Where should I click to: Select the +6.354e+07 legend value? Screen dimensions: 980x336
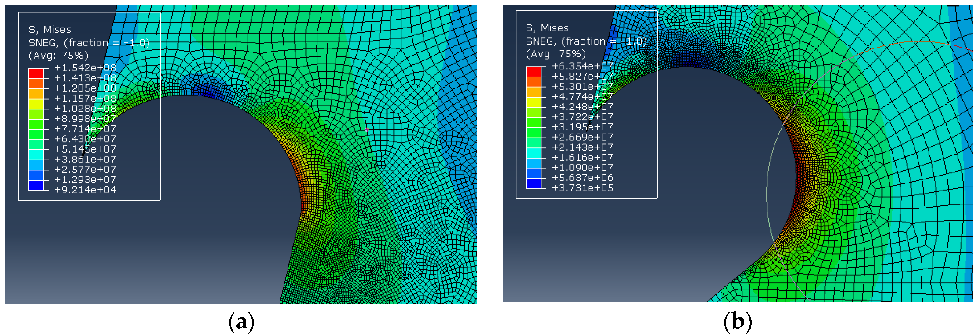(583, 66)
